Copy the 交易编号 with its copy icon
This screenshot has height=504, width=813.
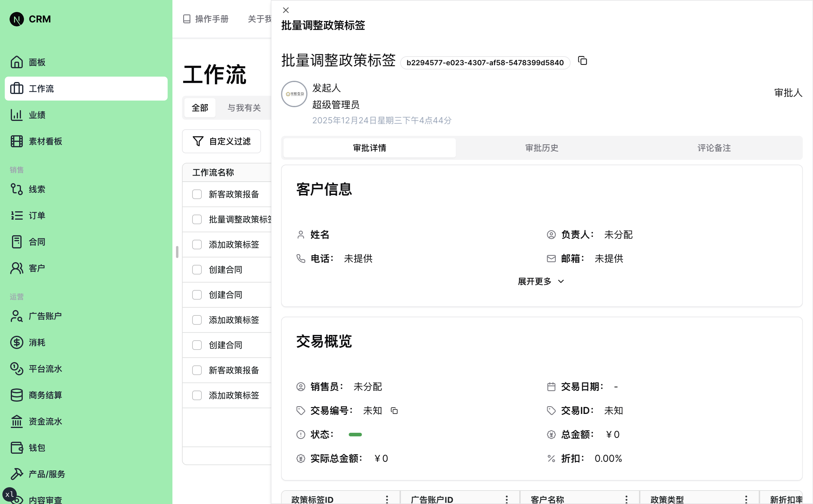pos(394,410)
